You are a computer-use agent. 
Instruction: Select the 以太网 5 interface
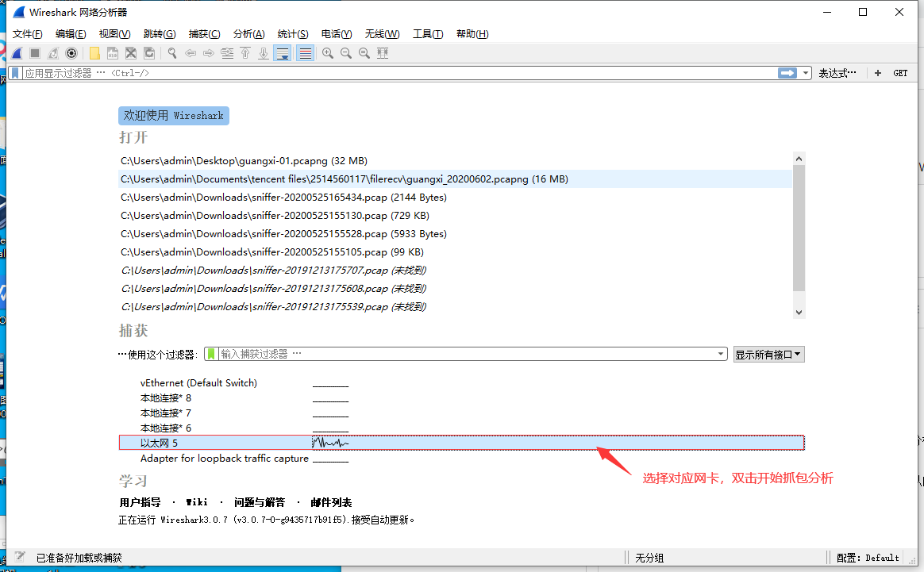pos(461,443)
